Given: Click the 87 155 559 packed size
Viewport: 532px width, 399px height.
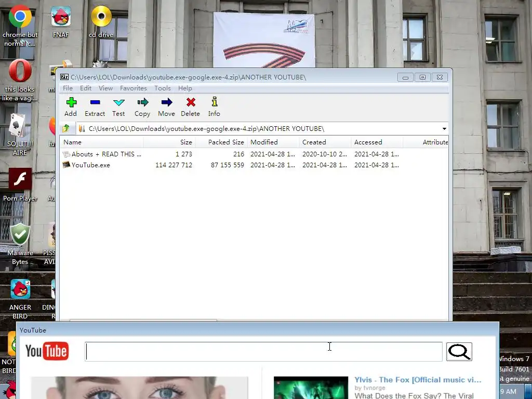Looking at the screenshot, I should click(x=228, y=165).
